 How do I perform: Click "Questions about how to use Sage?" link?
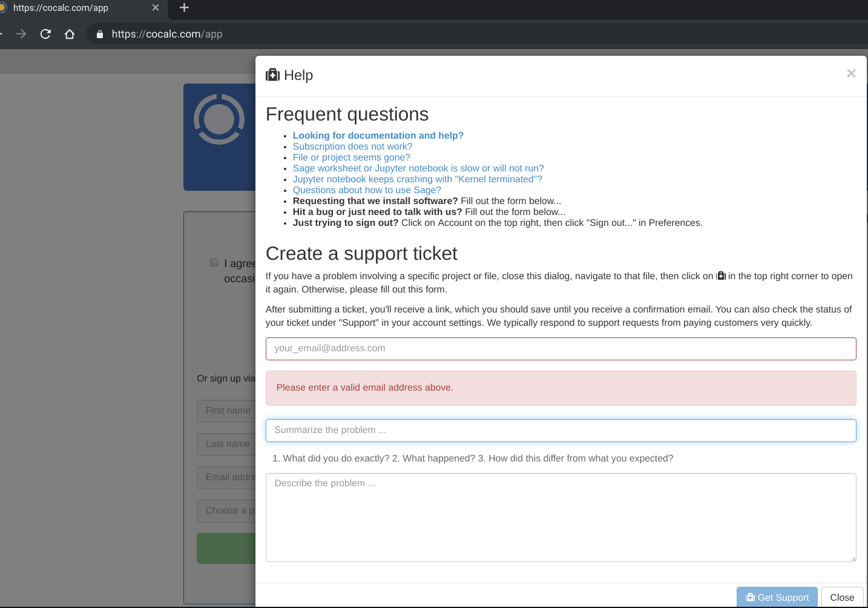pos(367,190)
